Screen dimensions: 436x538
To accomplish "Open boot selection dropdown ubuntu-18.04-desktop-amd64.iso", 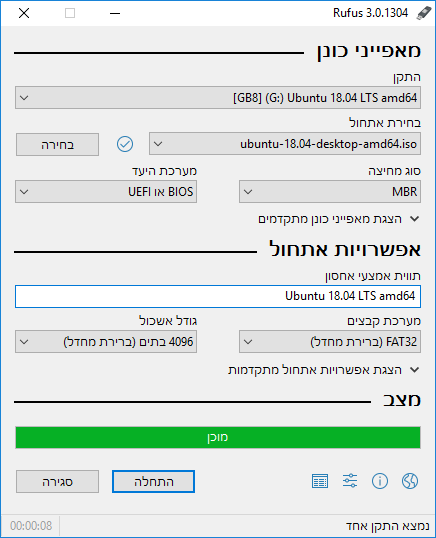I will click(285, 144).
